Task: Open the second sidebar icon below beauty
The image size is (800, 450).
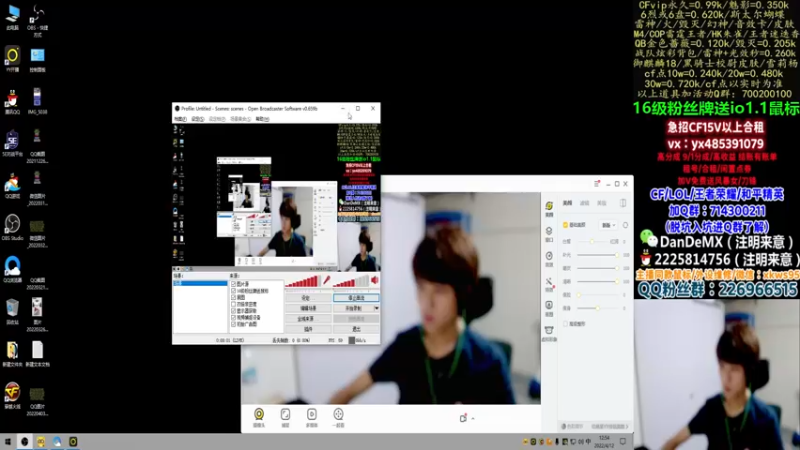Action: tap(549, 231)
